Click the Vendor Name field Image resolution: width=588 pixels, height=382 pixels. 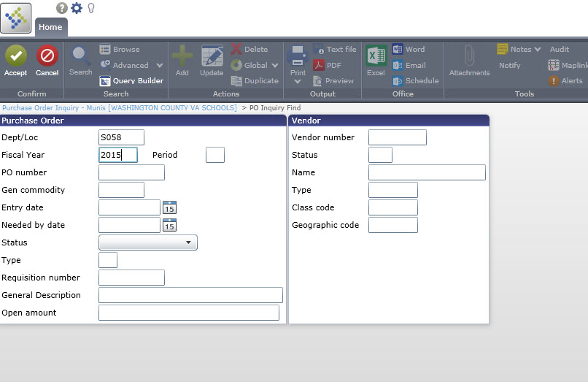[x=427, y=172]
